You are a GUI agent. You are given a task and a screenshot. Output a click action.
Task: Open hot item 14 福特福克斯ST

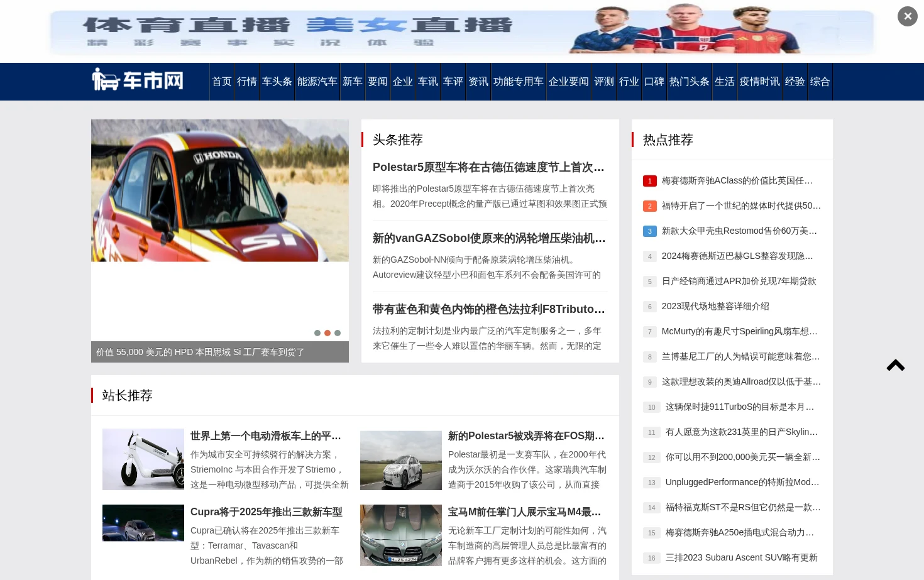pos(744,507)
